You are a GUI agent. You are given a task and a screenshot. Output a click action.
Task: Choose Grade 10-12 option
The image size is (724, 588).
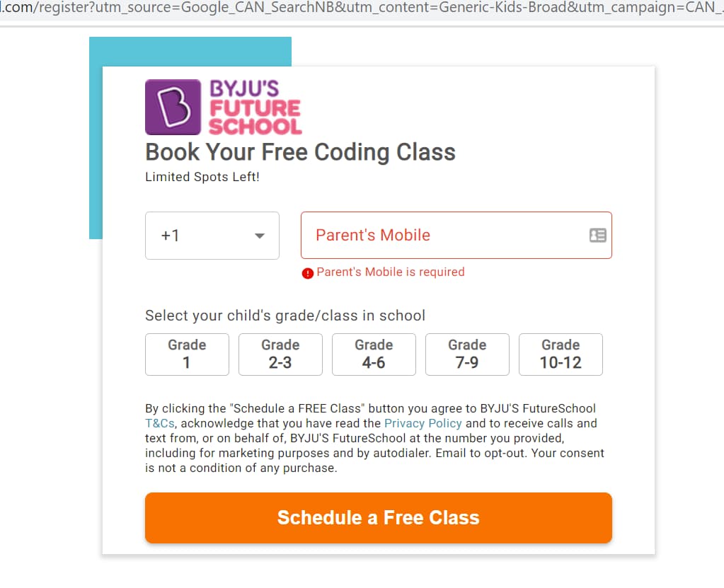coord(561,354)
